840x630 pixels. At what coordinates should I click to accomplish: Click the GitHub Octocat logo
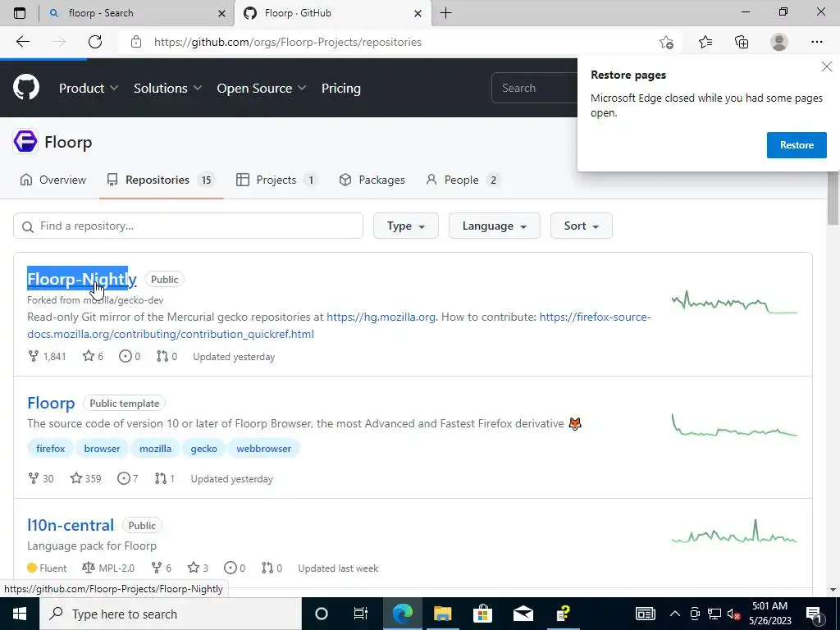[x=26, y=88]
